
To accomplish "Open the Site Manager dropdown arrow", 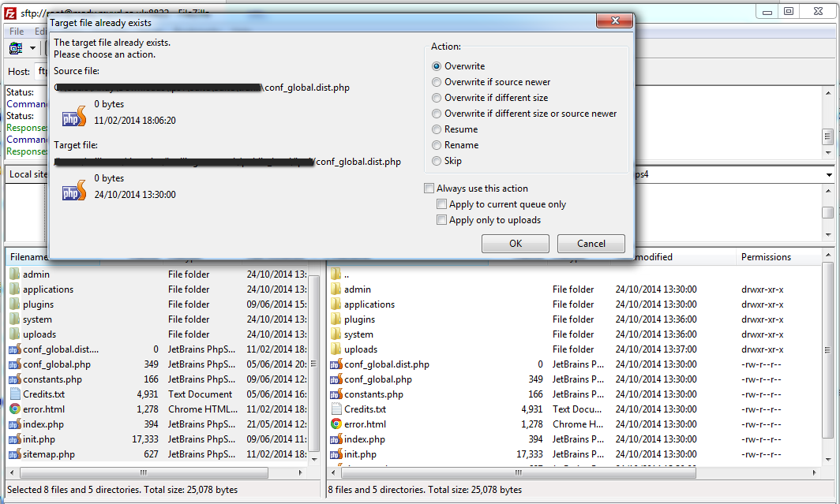I will [x=33, y=48].
